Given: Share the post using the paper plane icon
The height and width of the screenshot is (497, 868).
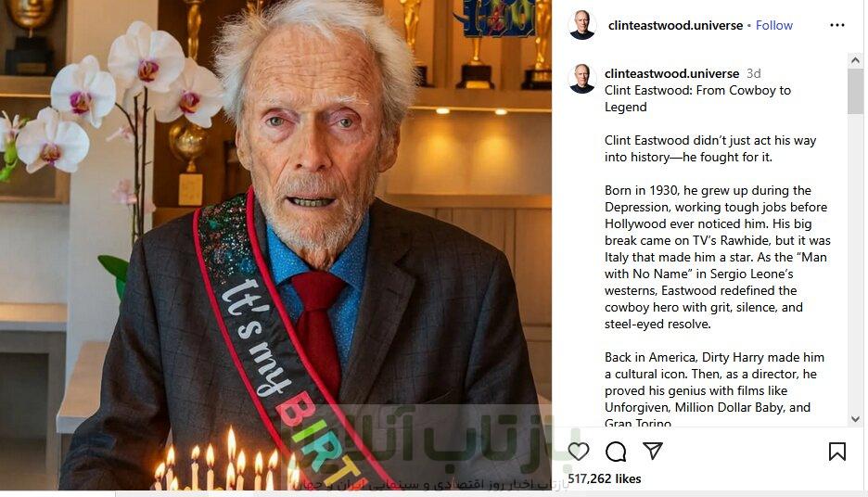Looking at the screenshot, I should click(x=653, y=451).
